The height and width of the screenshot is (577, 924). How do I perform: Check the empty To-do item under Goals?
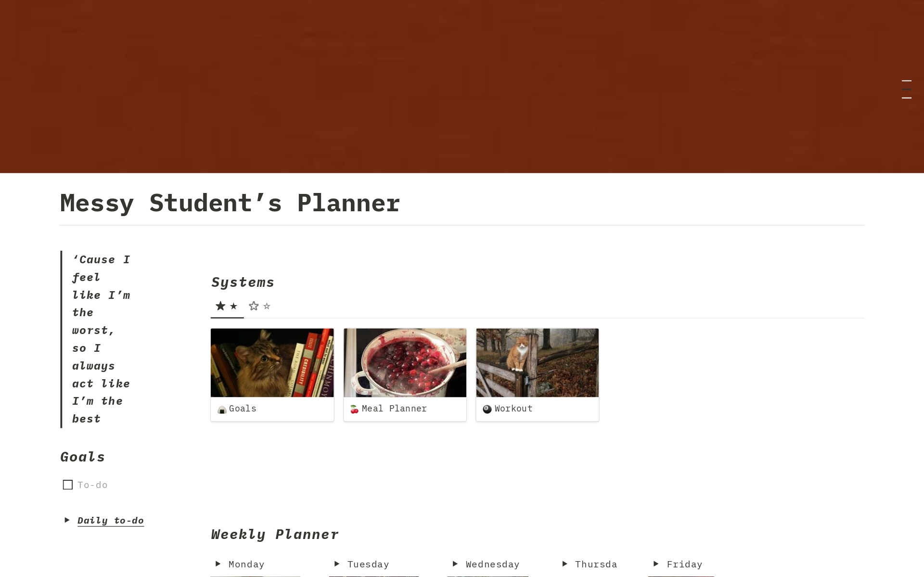(x=67, y=485)
